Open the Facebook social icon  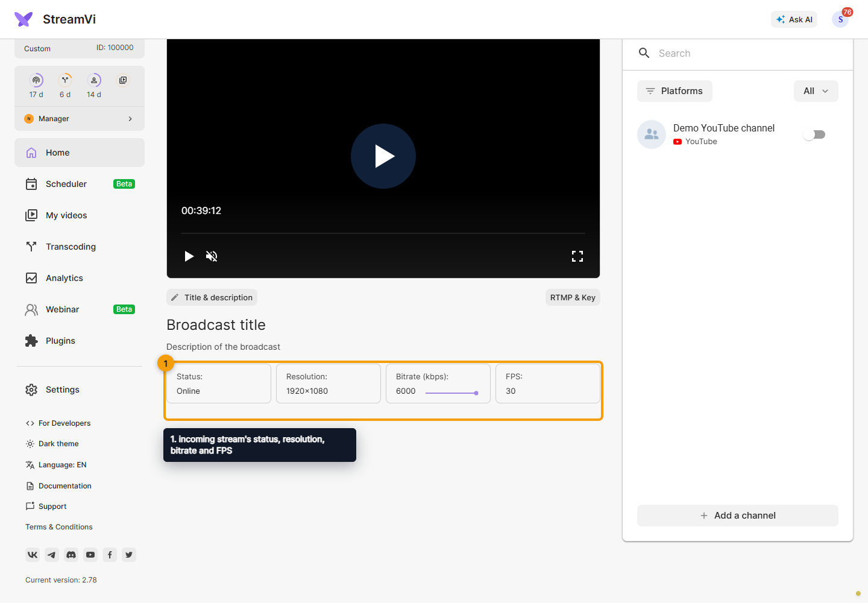pos(110,555)
